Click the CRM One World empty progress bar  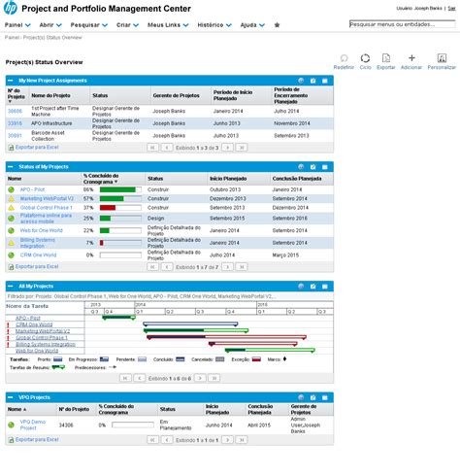coord(120,255)
